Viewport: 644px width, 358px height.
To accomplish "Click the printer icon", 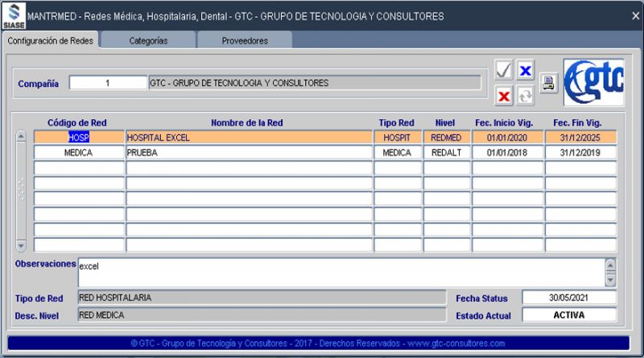I will coord(548,83).
